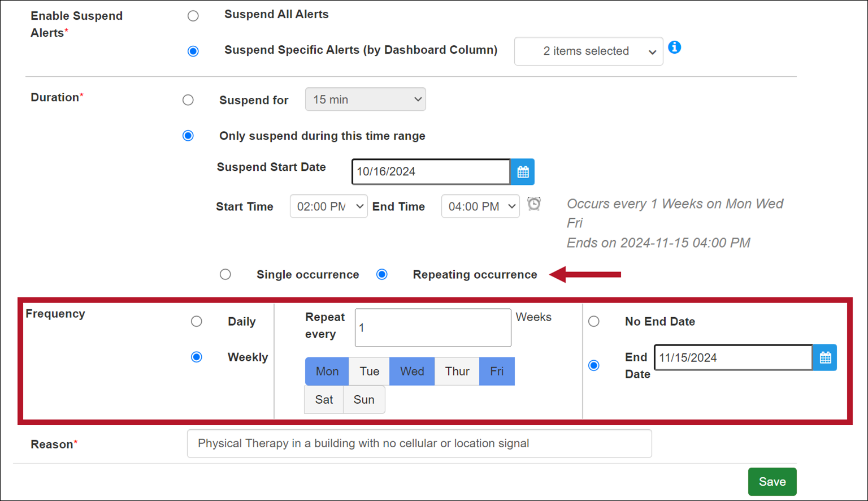Screen dimensions: 868x501
Task: Click the Repeat every weeks input box
Action: click(x=432, y=328)
